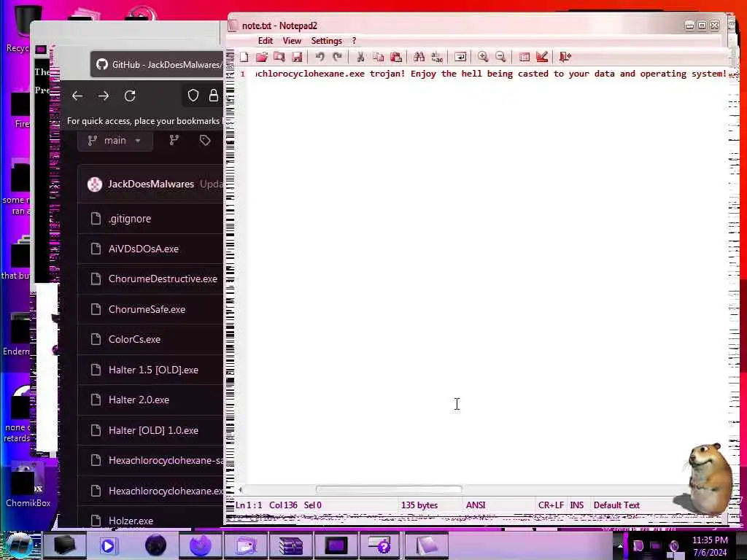Open Holzer.exe file entry on GitHub
This screenshot has height=560, width=747.
[131, 521]
